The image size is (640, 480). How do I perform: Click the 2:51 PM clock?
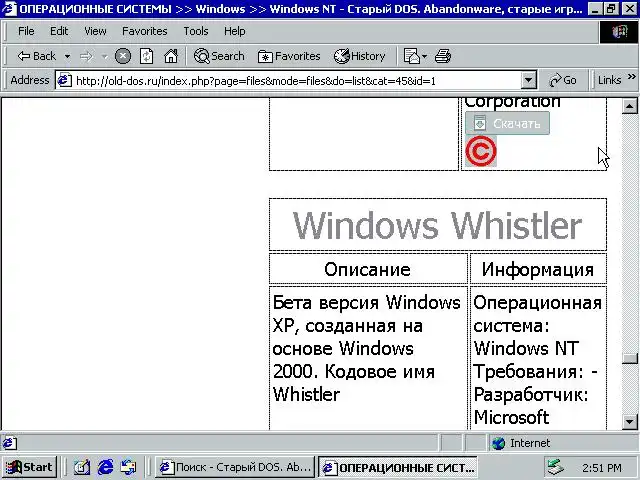[602, 468]
